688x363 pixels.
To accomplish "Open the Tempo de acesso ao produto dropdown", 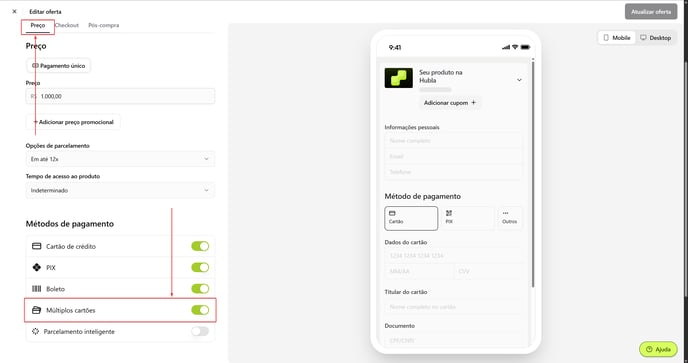I will (120, 190).
